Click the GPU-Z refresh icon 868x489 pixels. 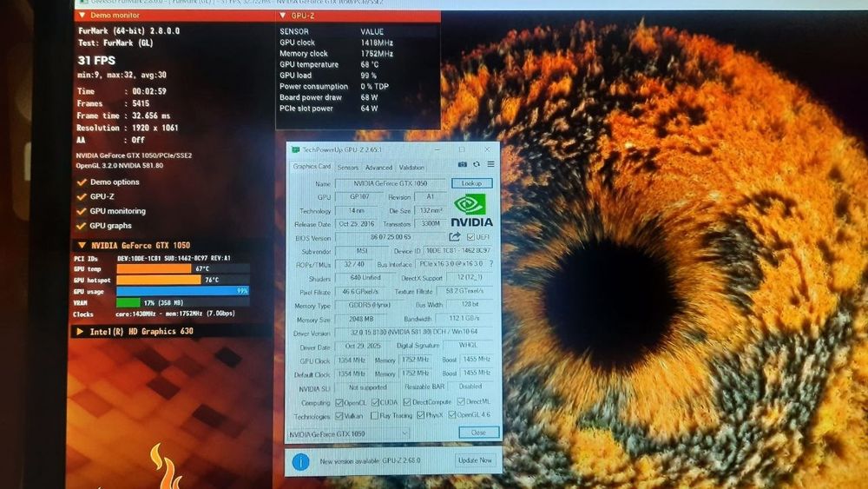pyautogui.click(x=476, y=164)
